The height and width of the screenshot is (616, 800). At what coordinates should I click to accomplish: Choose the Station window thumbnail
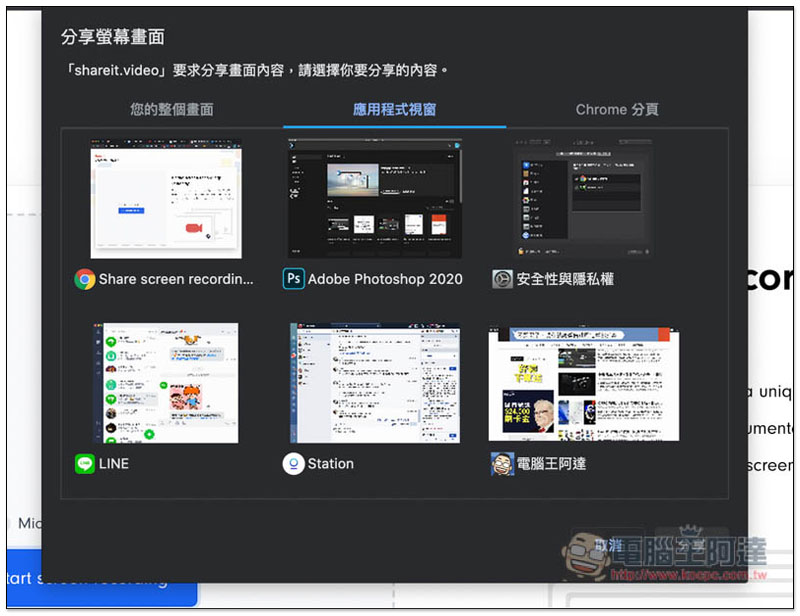click(375, 383)
